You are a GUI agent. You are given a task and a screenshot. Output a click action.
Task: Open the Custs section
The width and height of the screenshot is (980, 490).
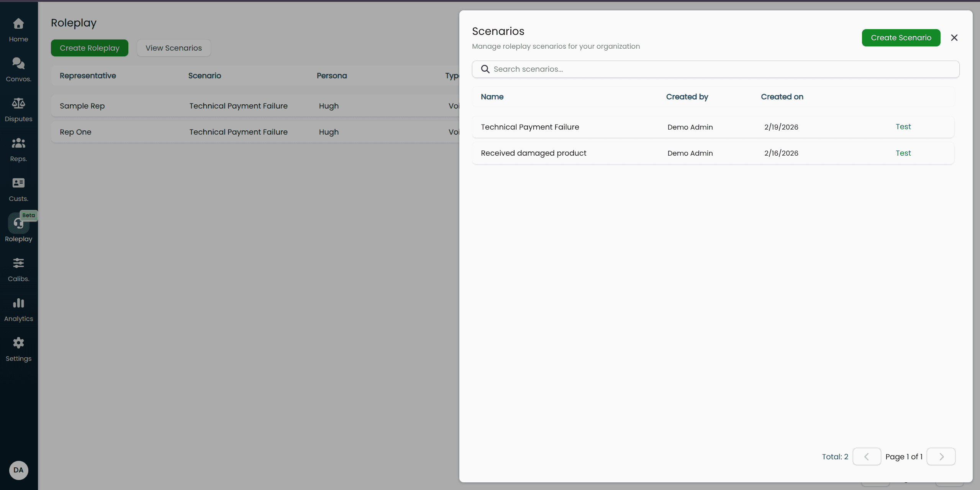[x=18, y=189]
